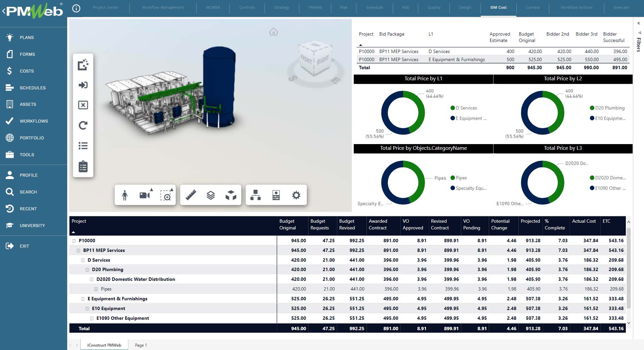Open the clipboard report icon
The height and width of the screenshot is (350, 644).
click(83, 167)
